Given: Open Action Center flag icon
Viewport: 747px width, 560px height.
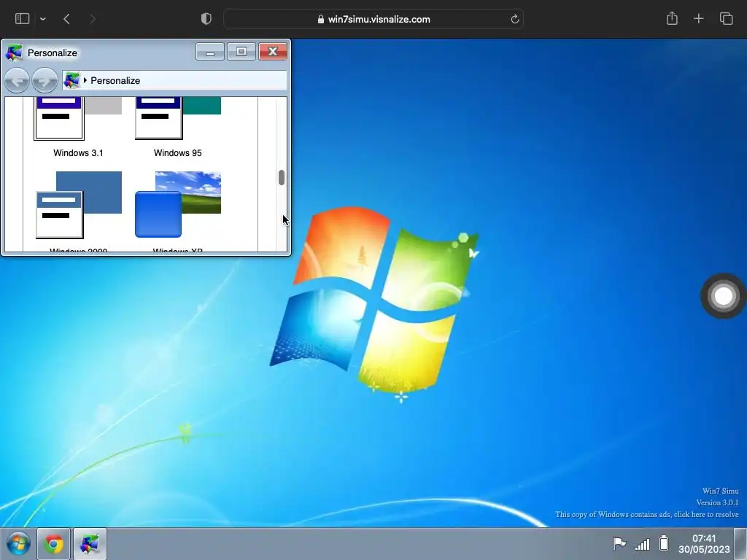Looking at the screenshot, I should pyautogui.click(x=619, y=543).
